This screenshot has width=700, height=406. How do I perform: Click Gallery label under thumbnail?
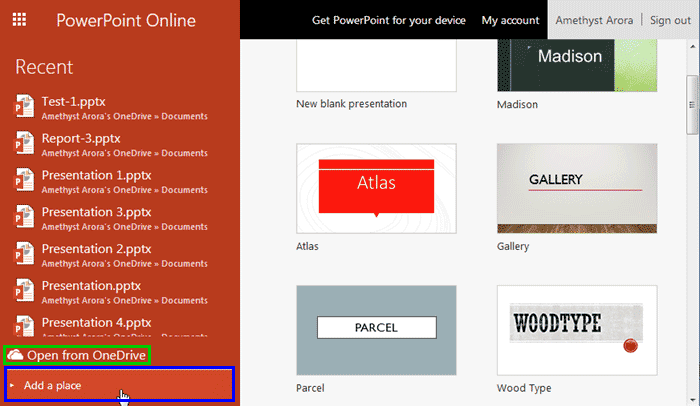coord(513,246)
